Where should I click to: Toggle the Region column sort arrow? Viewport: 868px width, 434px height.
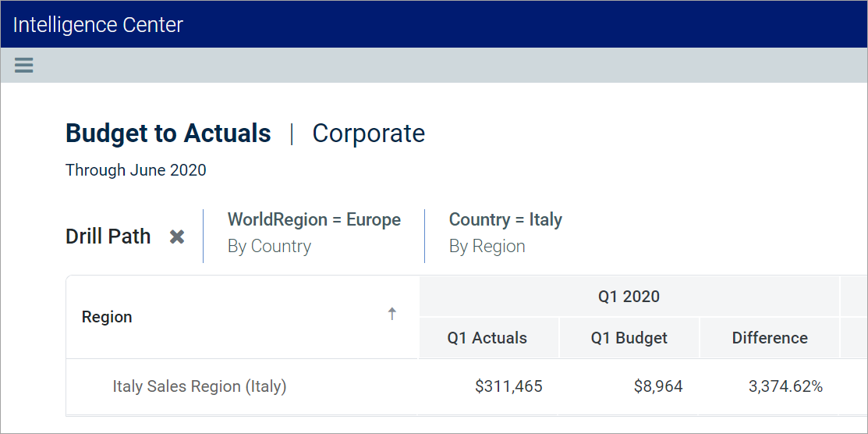[x=392, y=314]
